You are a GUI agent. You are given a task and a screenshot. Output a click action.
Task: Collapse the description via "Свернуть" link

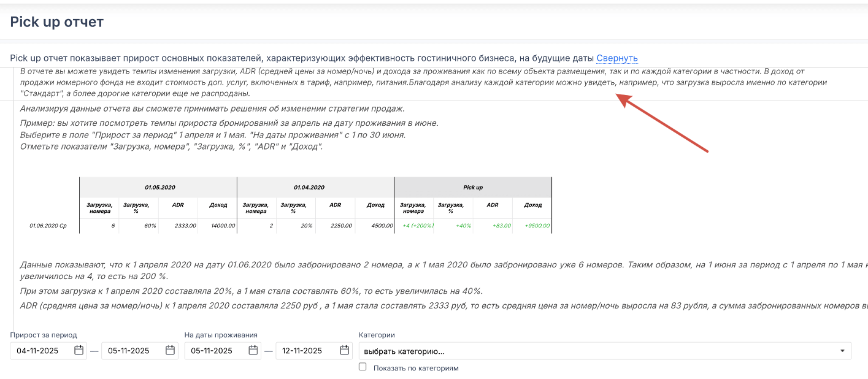(x=616, y=58)
